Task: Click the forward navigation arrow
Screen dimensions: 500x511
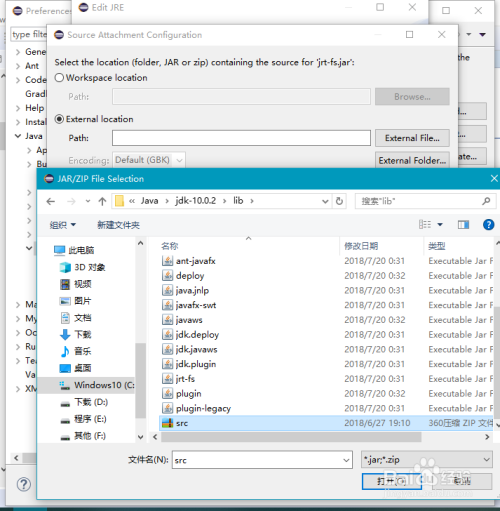Action: point(71,201)
